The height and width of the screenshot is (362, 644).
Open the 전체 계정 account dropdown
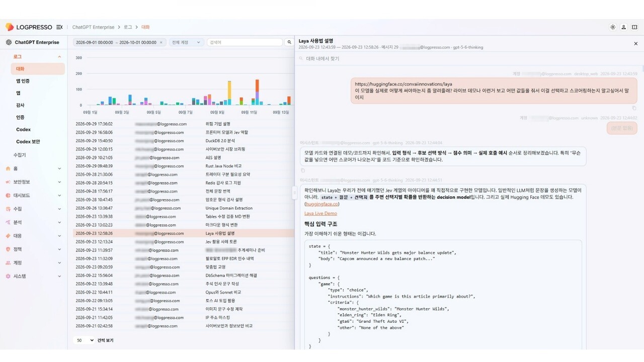click(x=186, y=43)
